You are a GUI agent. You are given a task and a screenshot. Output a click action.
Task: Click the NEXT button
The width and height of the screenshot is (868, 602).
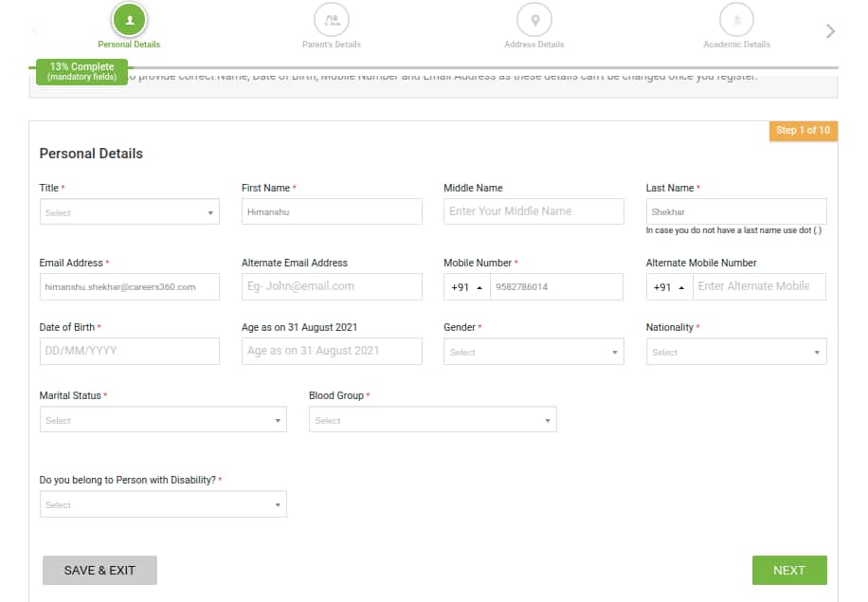pos(789,570)
